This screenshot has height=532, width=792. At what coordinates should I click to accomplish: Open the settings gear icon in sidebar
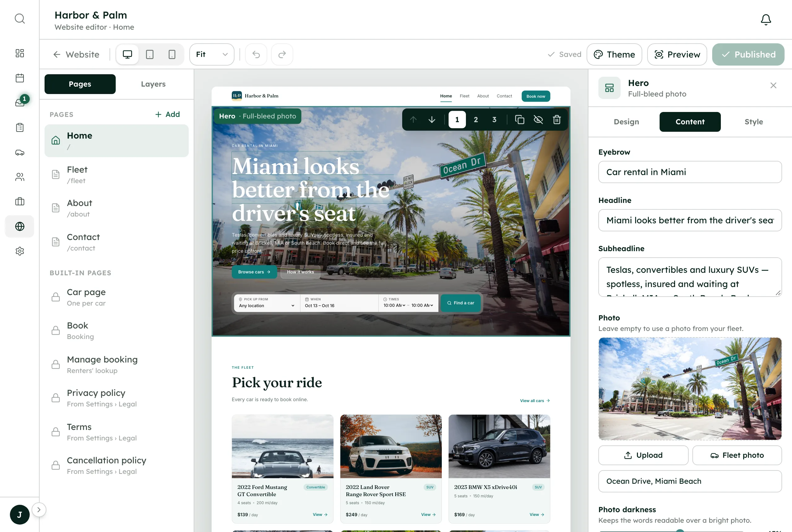[x=20, y=251]
